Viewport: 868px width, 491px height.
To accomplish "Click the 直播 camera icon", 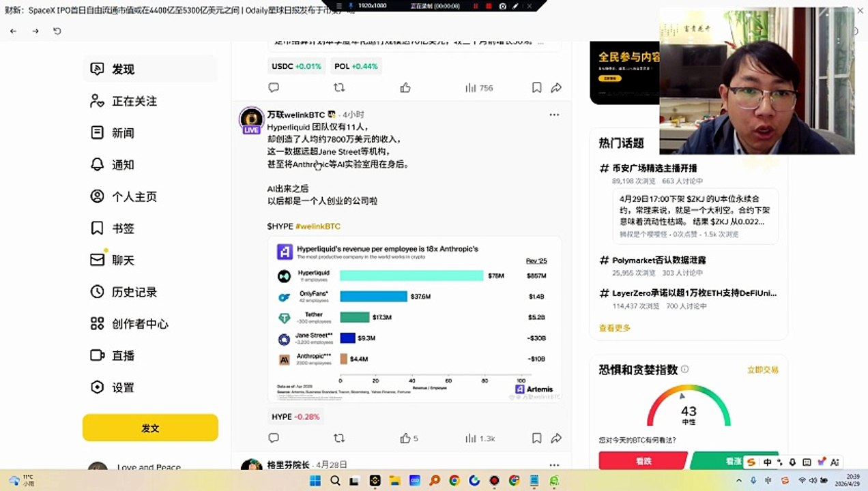I will point(98,355).
